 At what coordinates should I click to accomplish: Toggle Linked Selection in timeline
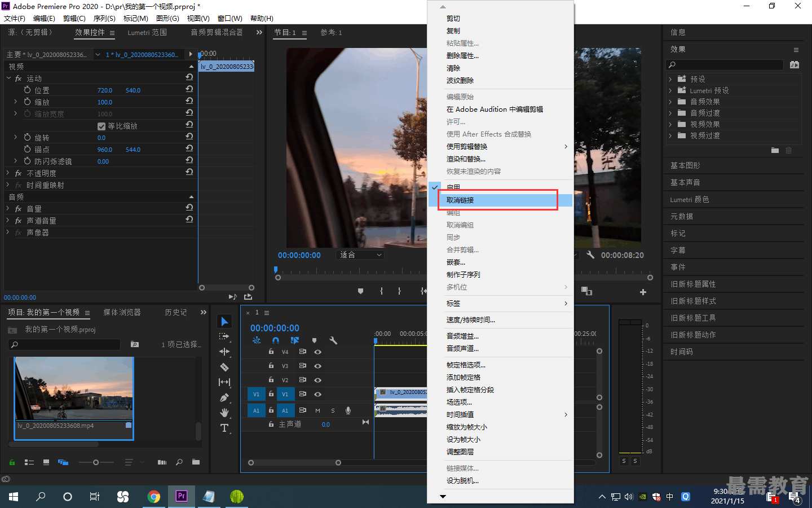294,340
